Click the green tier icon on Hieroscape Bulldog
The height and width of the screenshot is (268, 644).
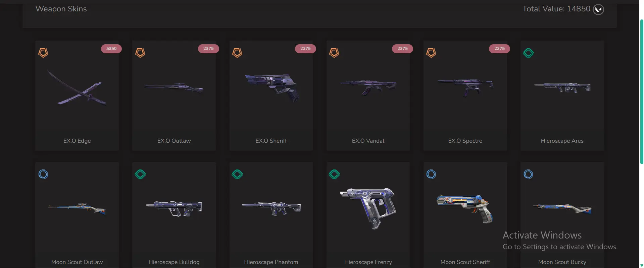pyautogui.click(x=140, y=174)
